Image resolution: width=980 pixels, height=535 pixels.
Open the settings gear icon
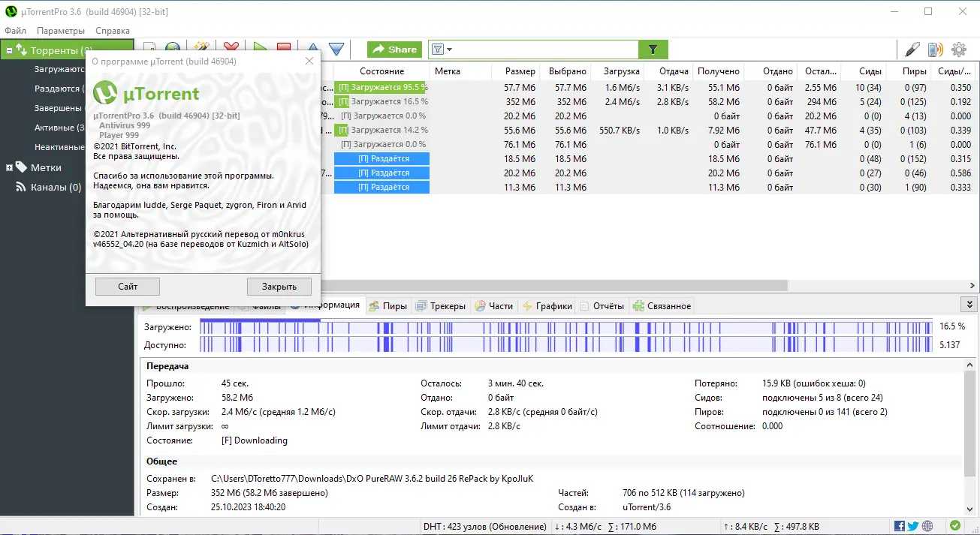click(959, 50)
